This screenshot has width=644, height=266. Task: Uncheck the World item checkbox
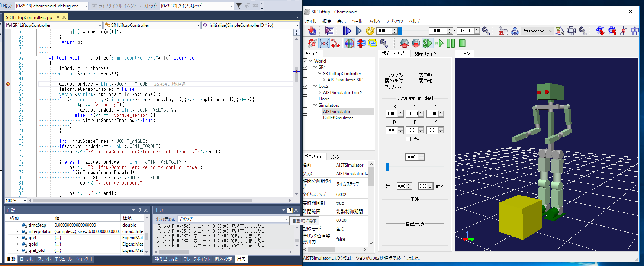[305, 61]
